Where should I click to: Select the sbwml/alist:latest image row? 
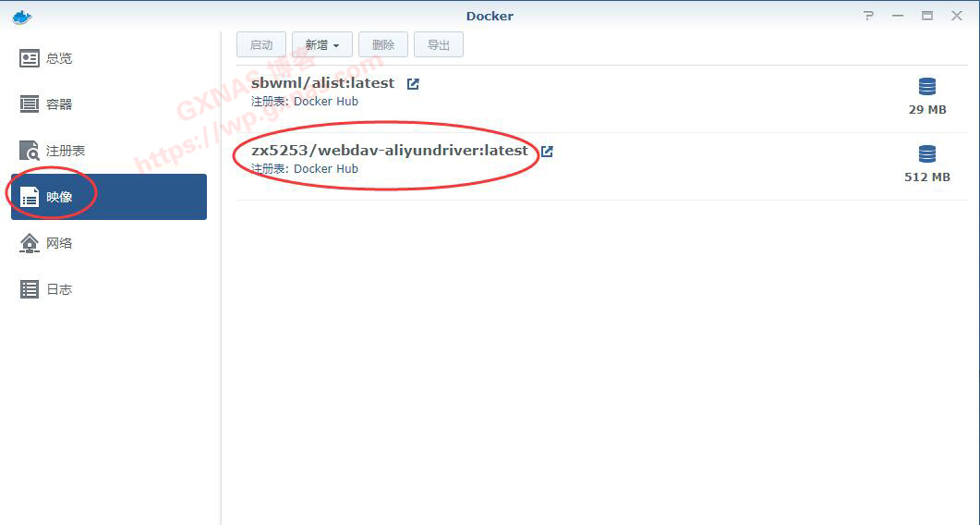point(602,99)
